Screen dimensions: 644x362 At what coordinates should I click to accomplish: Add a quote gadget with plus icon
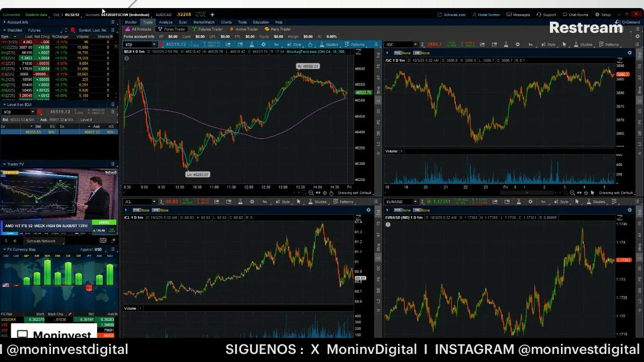pyautogui.click(x=212, y=15)
